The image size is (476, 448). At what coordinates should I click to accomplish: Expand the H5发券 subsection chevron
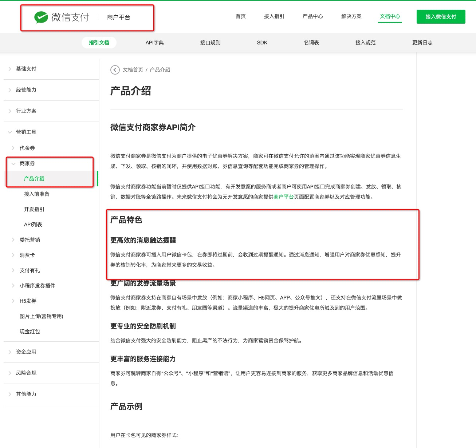pos(13,301)
